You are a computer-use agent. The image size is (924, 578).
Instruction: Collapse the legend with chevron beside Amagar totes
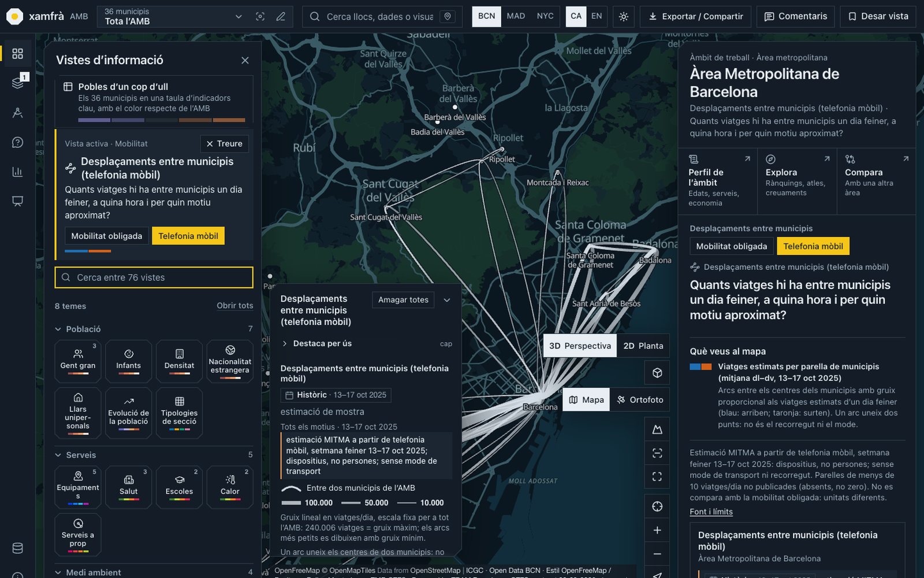(446, 300)
